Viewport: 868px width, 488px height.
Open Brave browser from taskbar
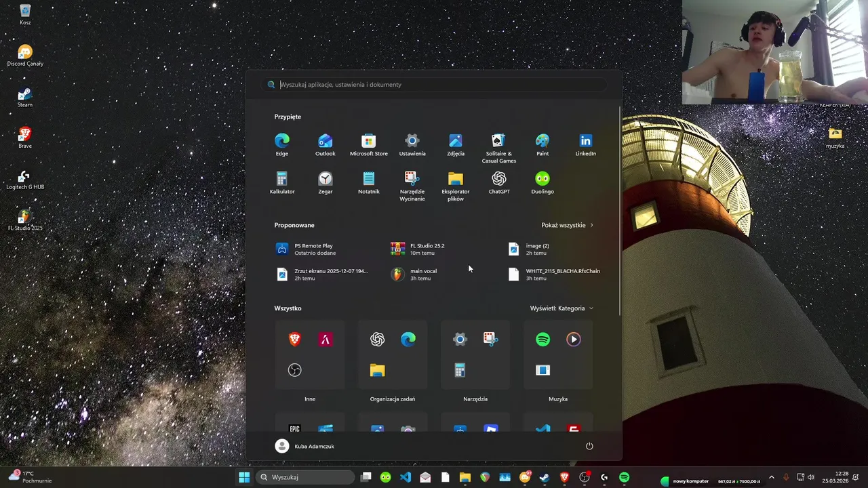(564, 477)
